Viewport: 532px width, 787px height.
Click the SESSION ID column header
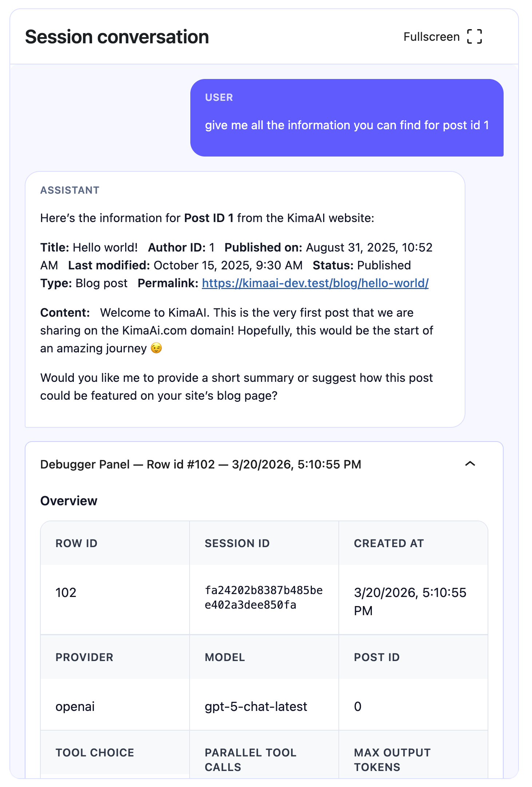[x=237, y=543]
